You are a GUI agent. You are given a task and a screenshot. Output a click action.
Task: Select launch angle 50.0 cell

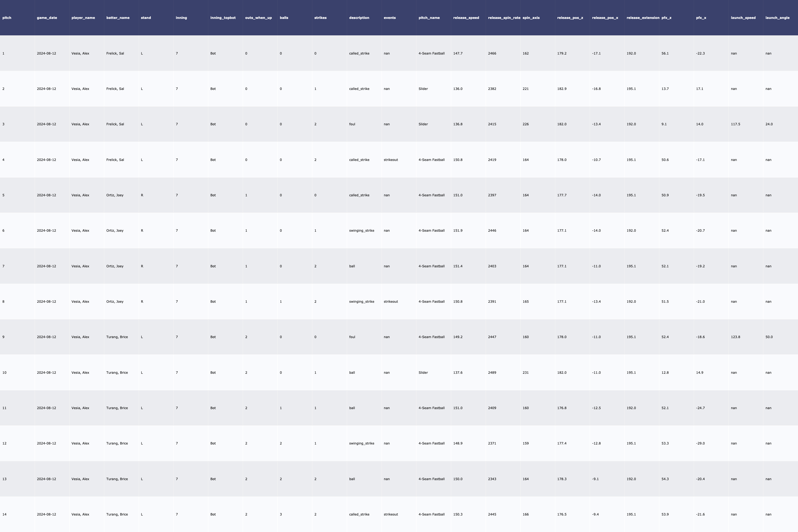coord(769,337)
